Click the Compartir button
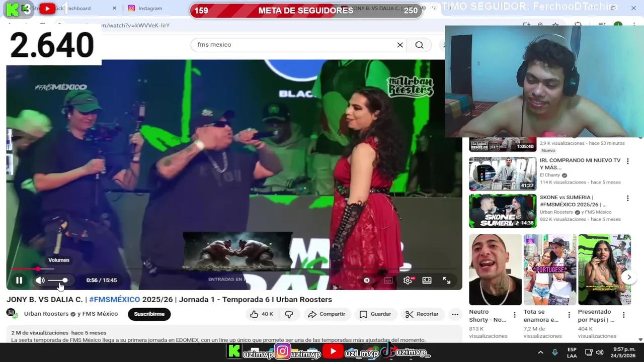Image resolution: width=644 pixels, height=362 pixels. coord(327,314)
